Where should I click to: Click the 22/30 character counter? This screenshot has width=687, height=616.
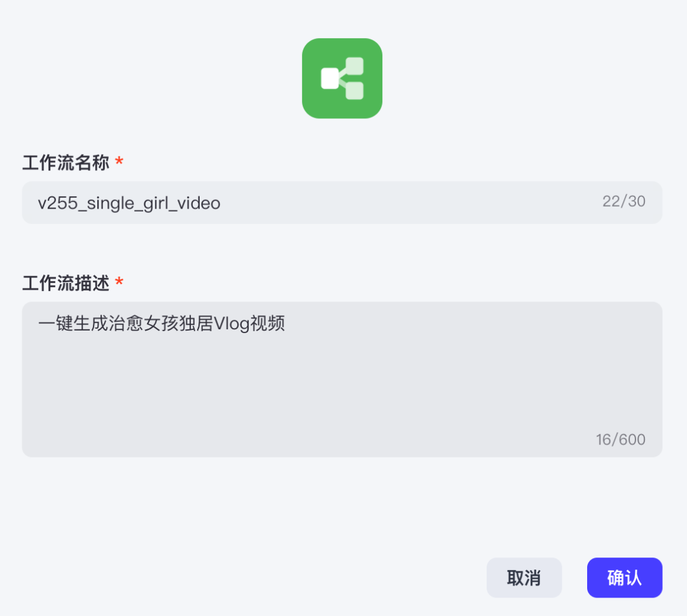point(623,202)
